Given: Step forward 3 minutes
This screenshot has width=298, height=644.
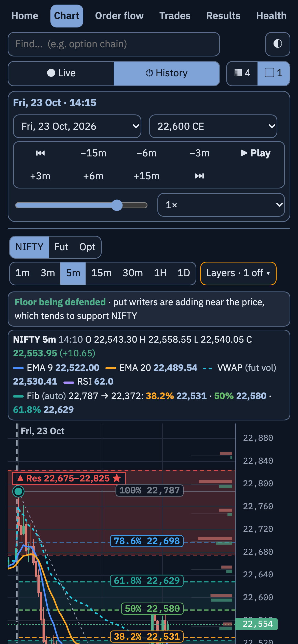Looking at the screenshot, I should [x=40, y=176].
